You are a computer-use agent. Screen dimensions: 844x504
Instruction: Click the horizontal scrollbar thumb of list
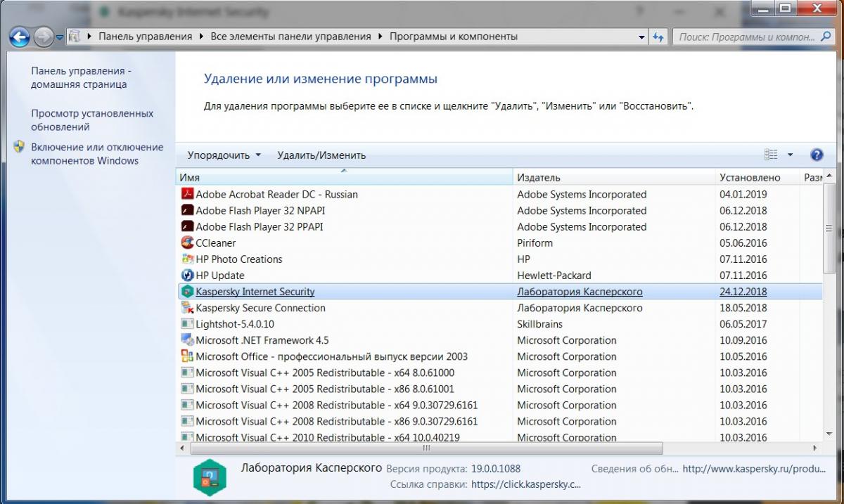(426, 448)
